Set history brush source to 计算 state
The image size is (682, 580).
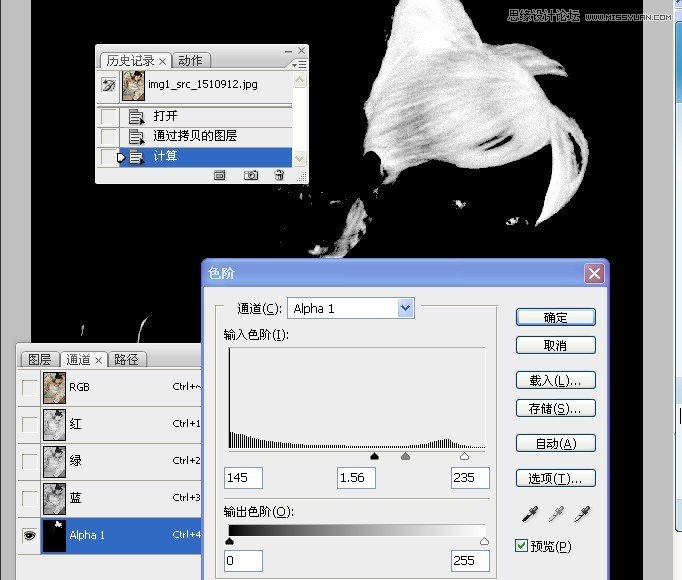tap(109, 157)
